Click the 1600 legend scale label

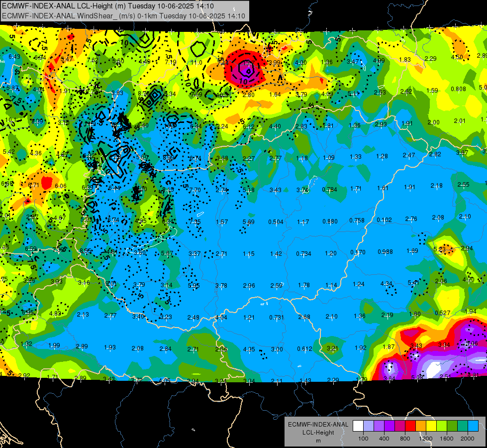pos(447,439)
